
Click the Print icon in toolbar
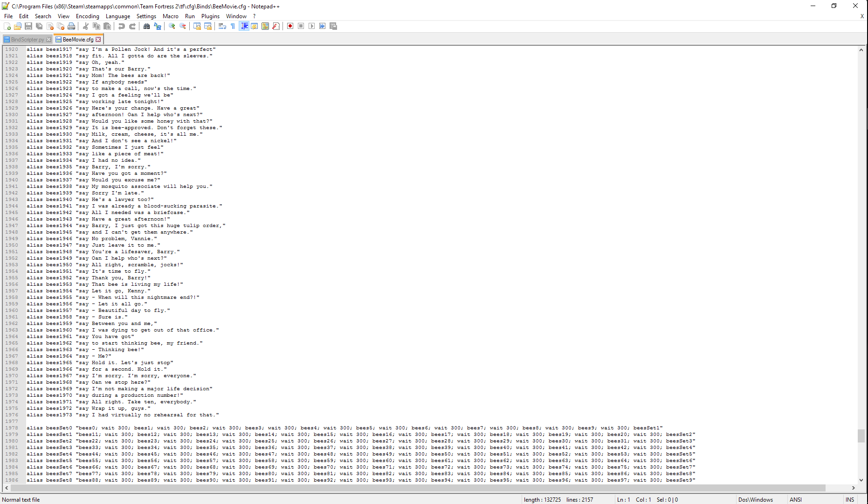point(71,26)
